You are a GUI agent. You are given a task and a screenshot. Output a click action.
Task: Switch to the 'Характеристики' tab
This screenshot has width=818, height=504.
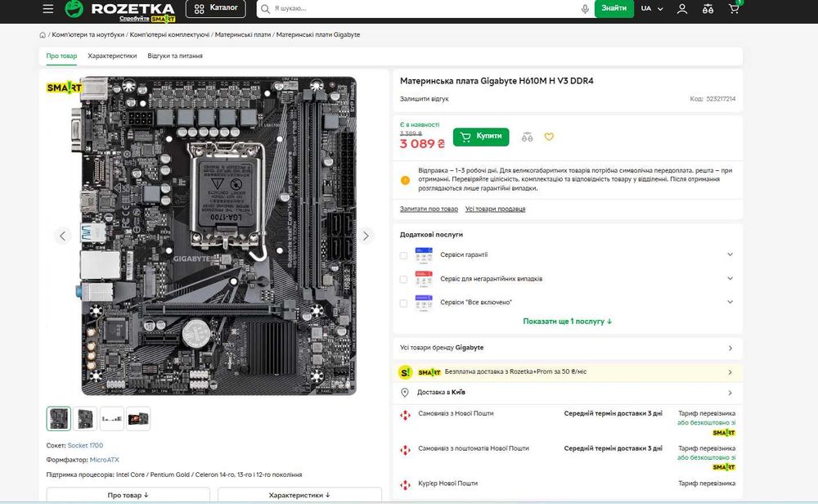(112, 56)
